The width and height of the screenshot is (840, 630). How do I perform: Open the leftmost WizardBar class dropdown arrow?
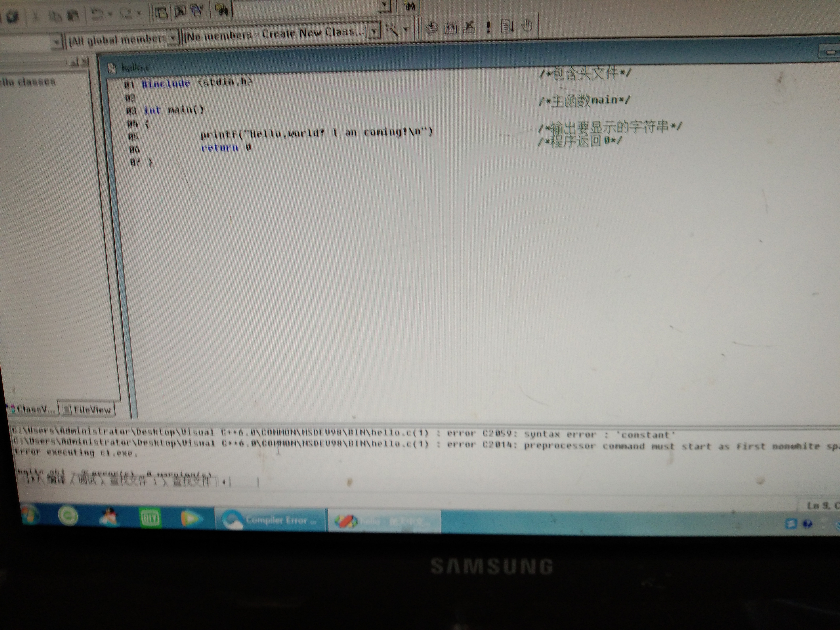point(57,41)
